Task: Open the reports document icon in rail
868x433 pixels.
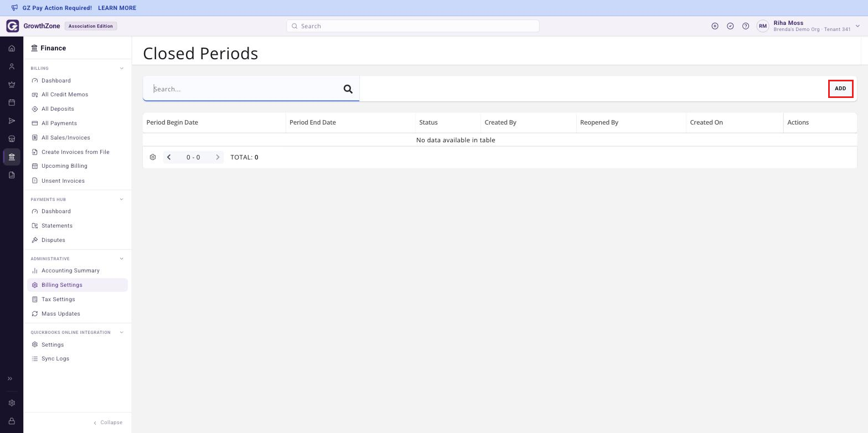Action: pyautogui.click(x=12, y=175)
